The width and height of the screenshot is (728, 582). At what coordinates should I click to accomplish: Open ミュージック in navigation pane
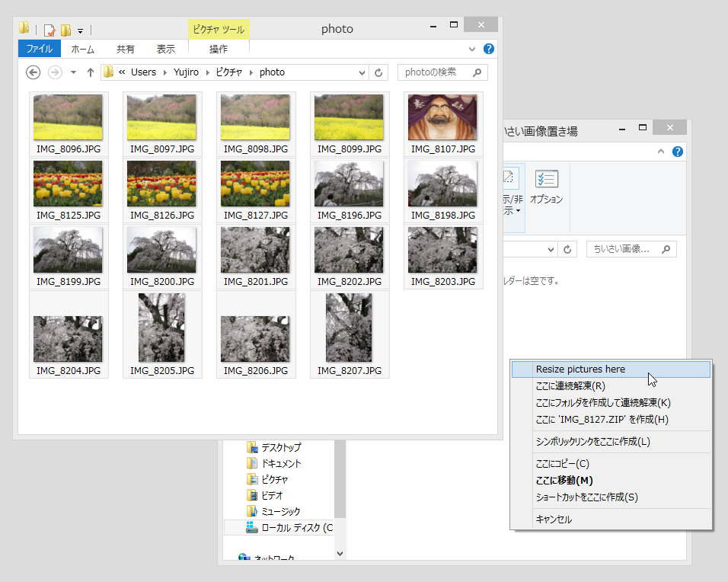point(280,511)
